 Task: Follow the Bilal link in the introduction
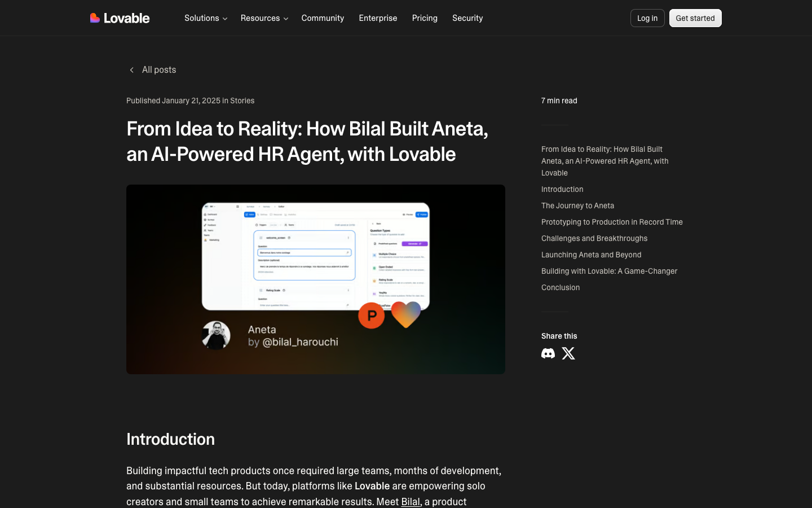tap(411, 502)
